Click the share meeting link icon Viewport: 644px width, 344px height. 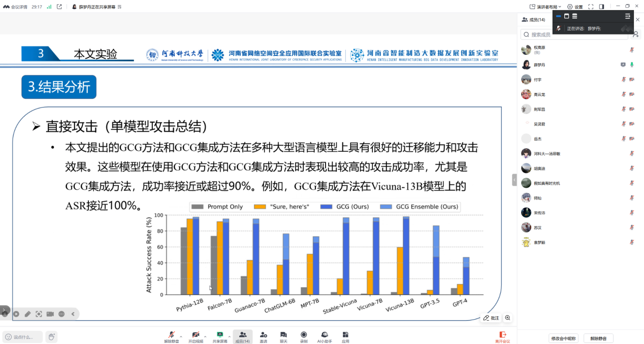pyautogui.click(x=59, y=7)
